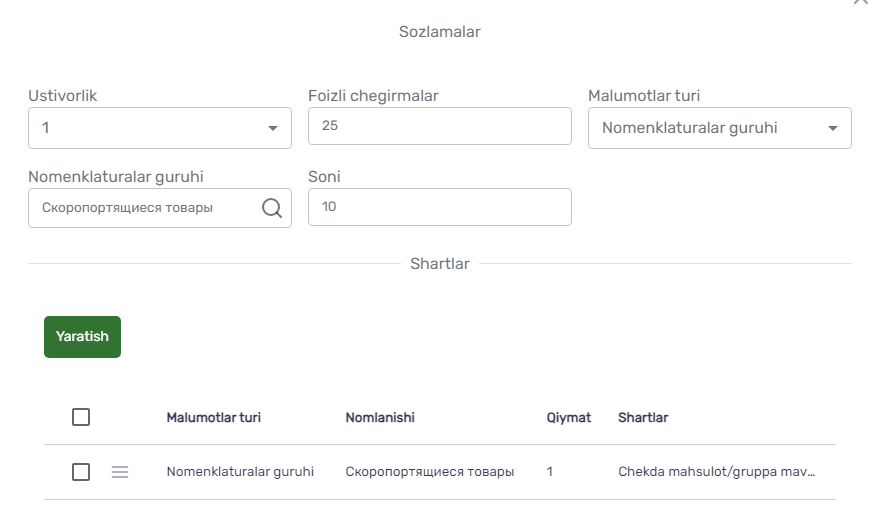Click the Shartlar column header
Screen dimensions: 877x522
(643, 417)
